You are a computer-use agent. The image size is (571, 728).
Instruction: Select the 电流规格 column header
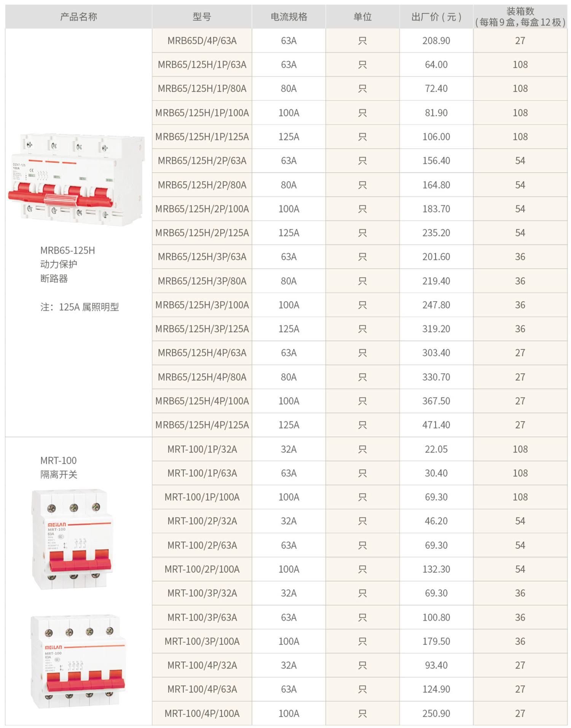(289, 17)
